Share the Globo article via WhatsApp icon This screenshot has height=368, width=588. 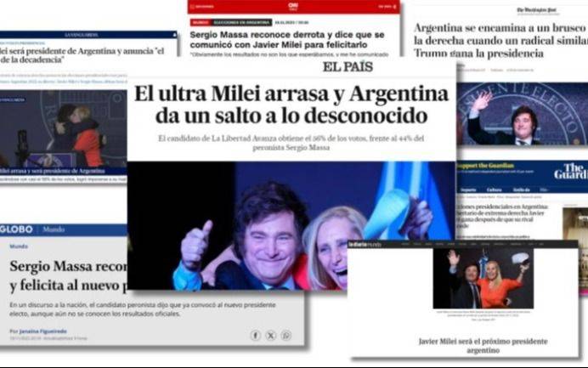[286, 336]
